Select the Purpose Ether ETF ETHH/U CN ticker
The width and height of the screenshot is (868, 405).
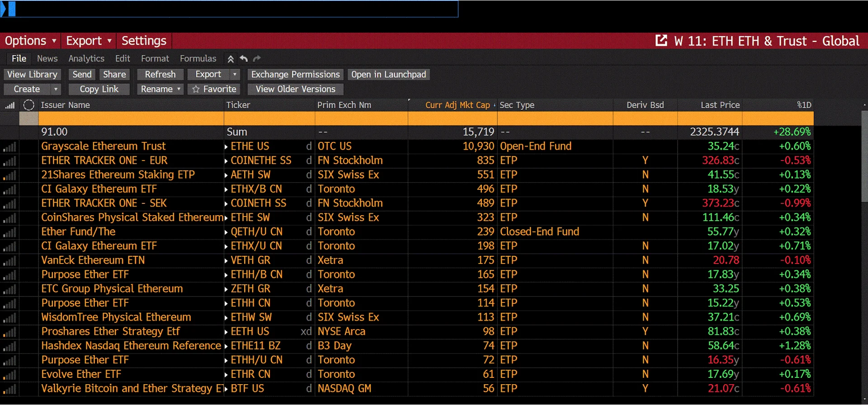click(256, 361)
